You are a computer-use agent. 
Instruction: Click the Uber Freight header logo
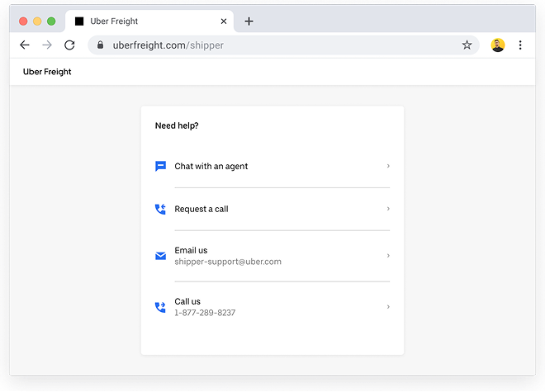[47, 72]
